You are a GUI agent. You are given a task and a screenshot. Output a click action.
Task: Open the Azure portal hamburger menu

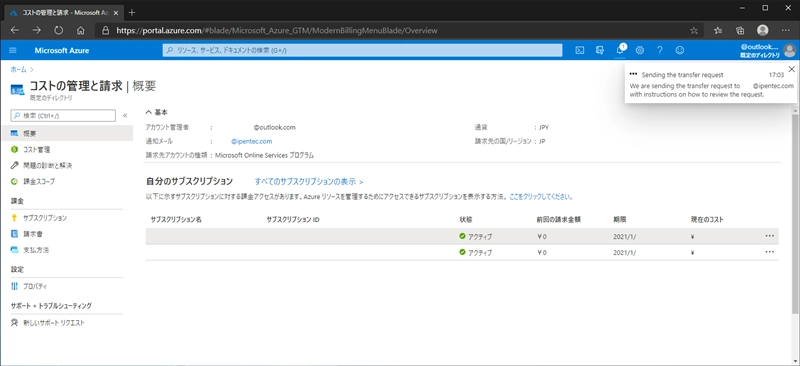13,50
